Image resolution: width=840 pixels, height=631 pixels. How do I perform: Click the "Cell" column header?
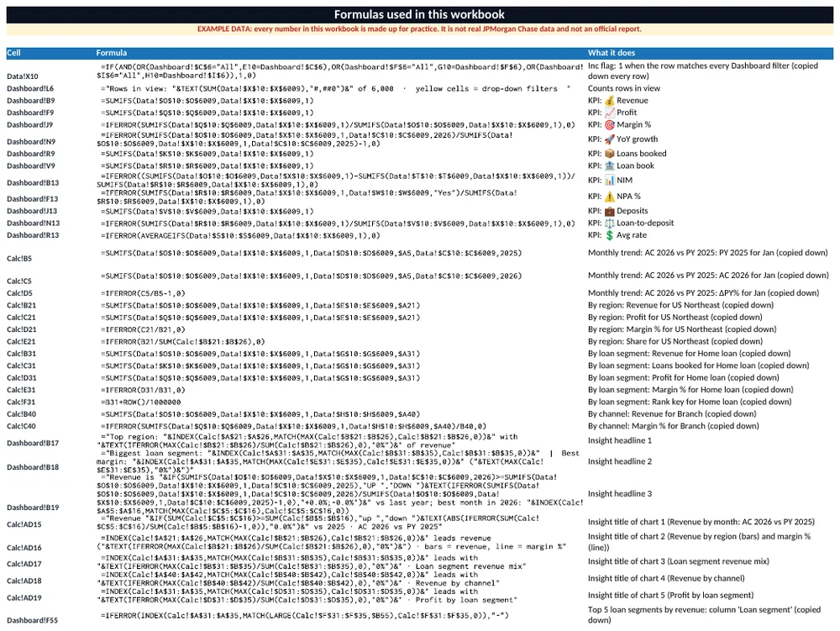pos(13,53)
